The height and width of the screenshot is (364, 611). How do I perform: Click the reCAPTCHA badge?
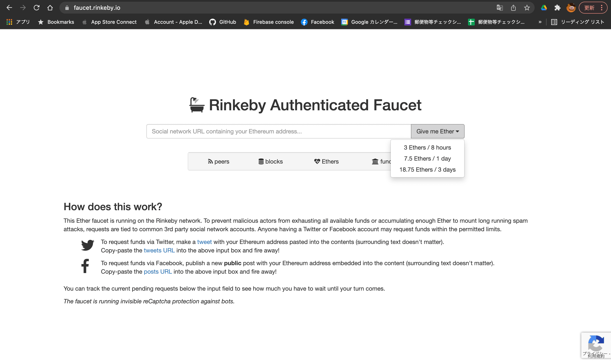point(596,345)
